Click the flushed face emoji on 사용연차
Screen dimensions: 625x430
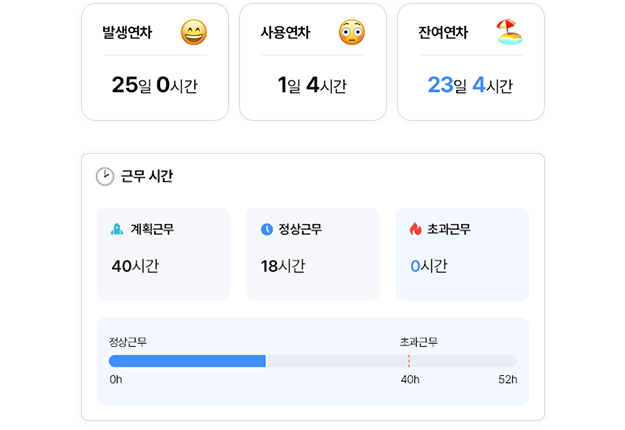[351, 33]
